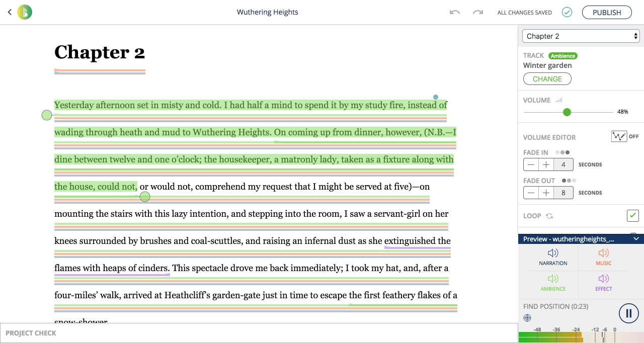Screen dimensions: 644x343
Task: Mute the Ambience speaker icon
Action: pos(553,279)
